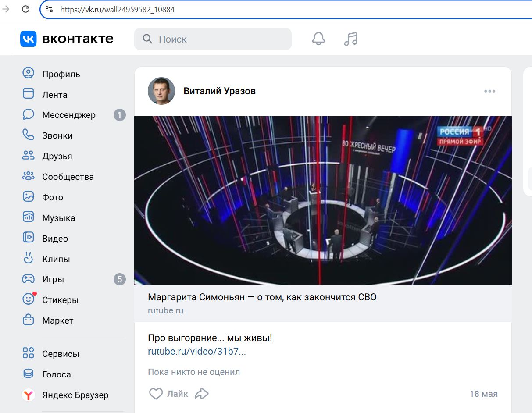
Task: Open Видео menu label
Action: pyautogui.click(x=55, y=239)
